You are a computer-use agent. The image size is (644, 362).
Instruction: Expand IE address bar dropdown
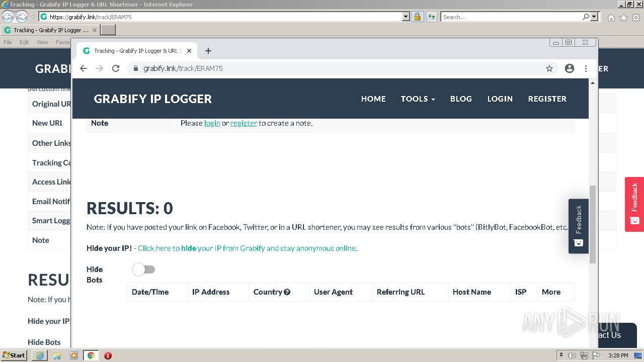coord(406,17)
